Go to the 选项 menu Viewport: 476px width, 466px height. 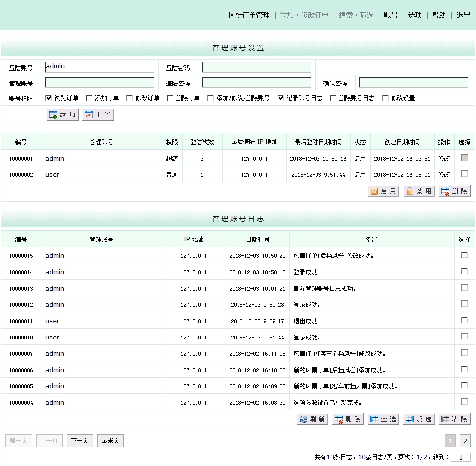415,15
